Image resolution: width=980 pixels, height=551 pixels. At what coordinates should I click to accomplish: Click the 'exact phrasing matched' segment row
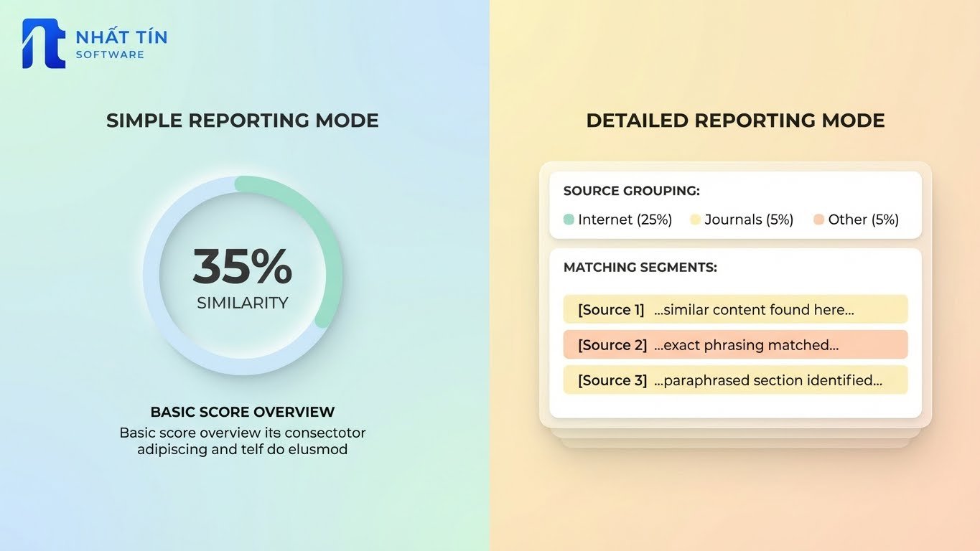tap(735, 344)
